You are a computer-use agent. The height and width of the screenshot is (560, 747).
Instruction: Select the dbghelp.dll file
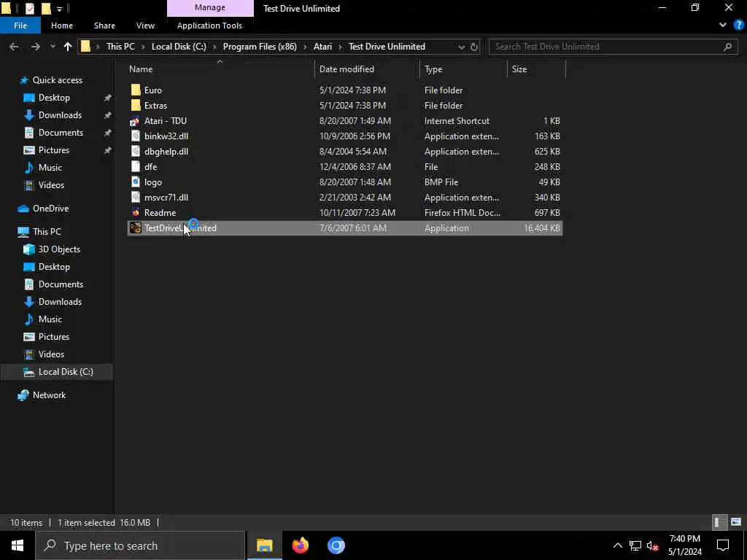point(345,152)
